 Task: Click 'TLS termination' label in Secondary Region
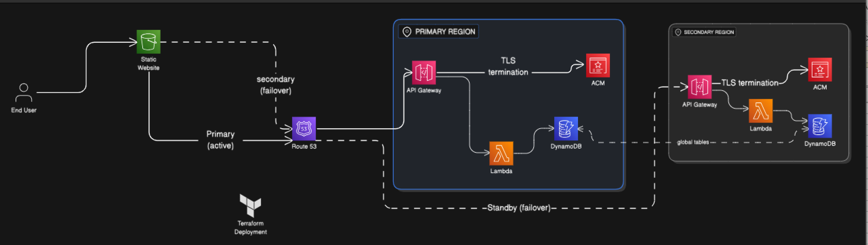pos(750,83)
